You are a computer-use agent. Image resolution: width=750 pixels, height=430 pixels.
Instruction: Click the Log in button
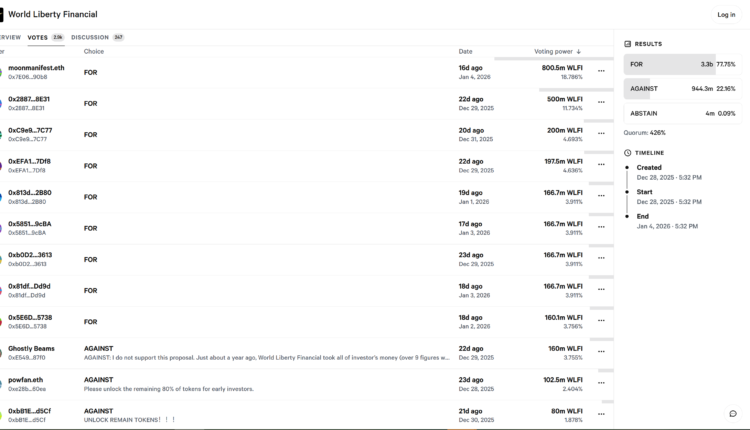coord(725,15)
